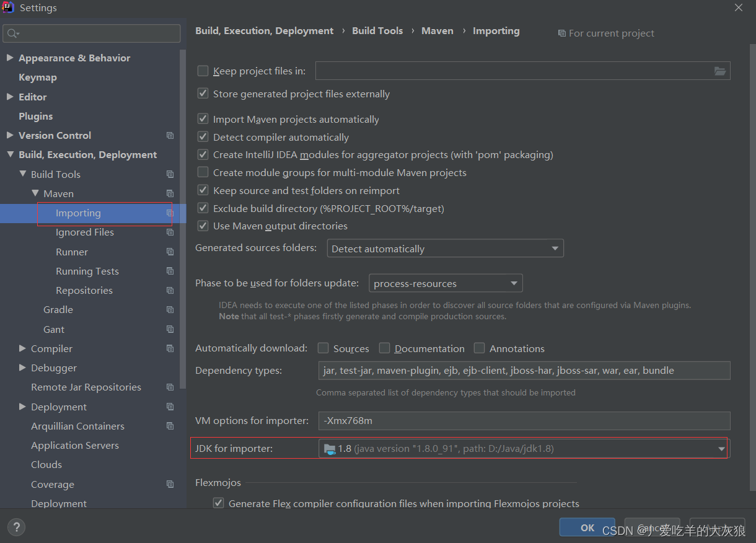Confirm settings with OK button
Image resolution: width=756 pixels, height=543 pixels.
[x=587, y=528]
